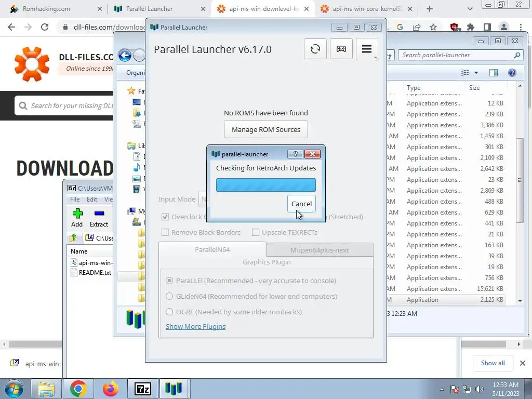
Task: Click the help question mark in the parallel-launcher dialog
Action: (295, 154)
